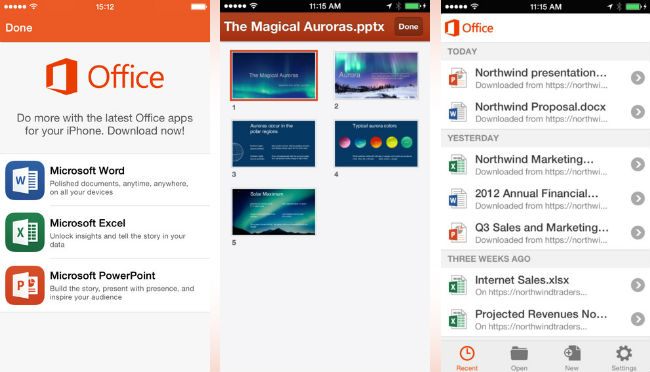Open Q3 Sales and Marketing file name
This screenshot has height=372, width=650.
(x=541, y=228)
